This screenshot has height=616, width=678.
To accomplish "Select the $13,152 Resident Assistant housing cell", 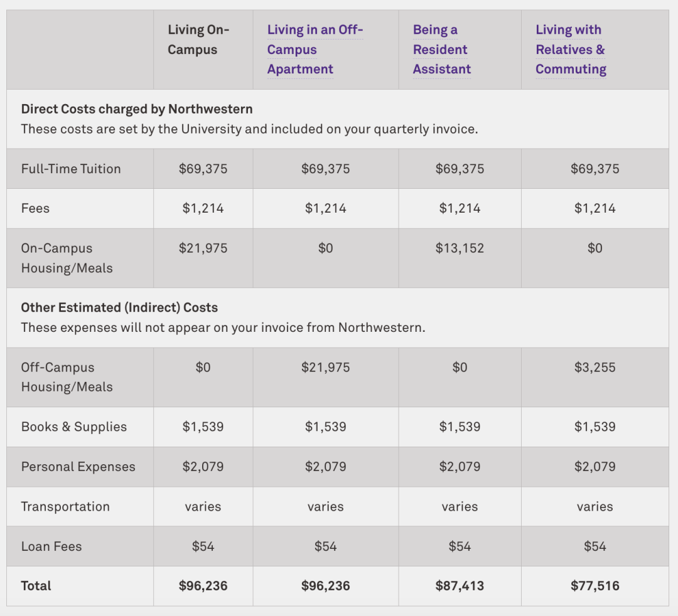I will click(x=460, y=248).
